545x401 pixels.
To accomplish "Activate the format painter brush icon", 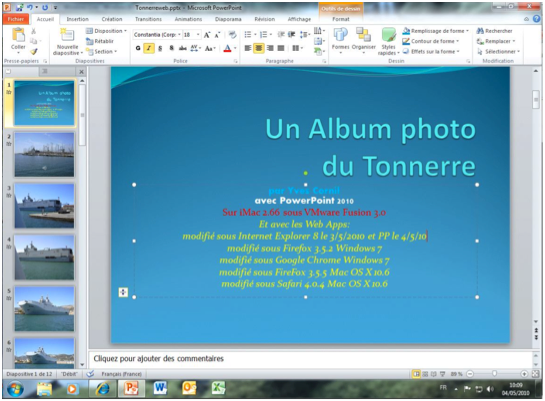I will pyautogui.click(x=34, y=51).
